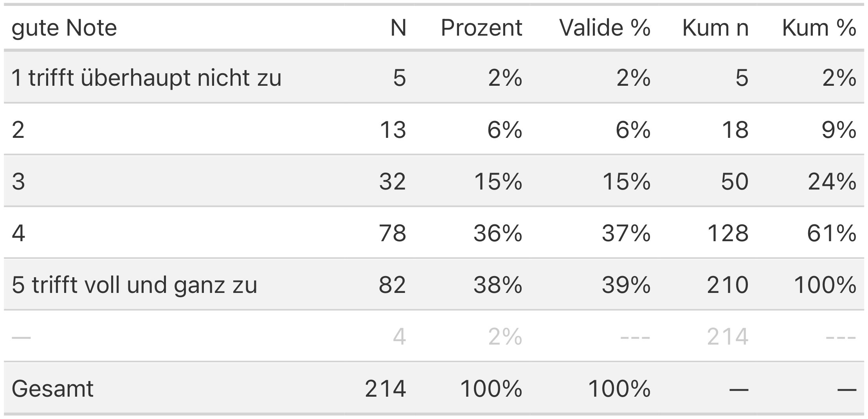Click the "N" column header
The image size is (868, 419).
pyautogui.click(x=398, y=28)
